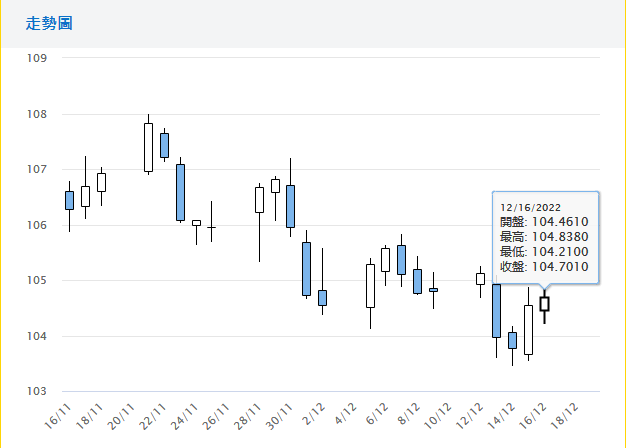Select the tall white candle on 21/11
Image resolution: width=628 pixels, height=448 pixels.
[x=148, y=147]
